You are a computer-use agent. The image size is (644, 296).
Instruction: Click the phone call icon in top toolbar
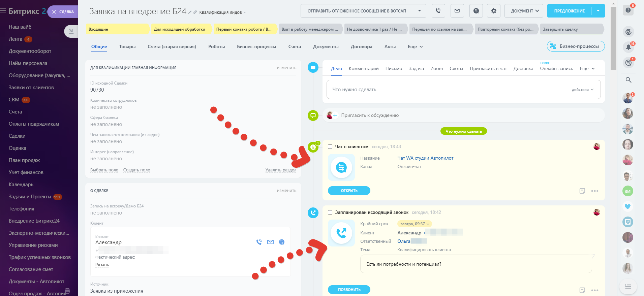(438, 11)
